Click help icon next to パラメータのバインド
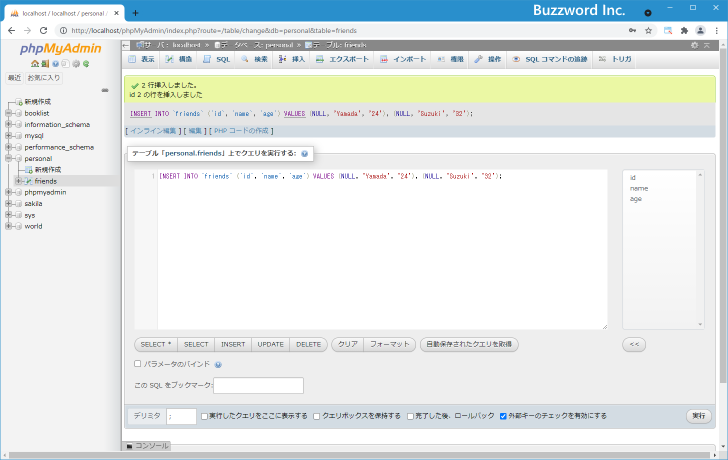The width and height of the screenshot is (728, 460). [218, 364]
